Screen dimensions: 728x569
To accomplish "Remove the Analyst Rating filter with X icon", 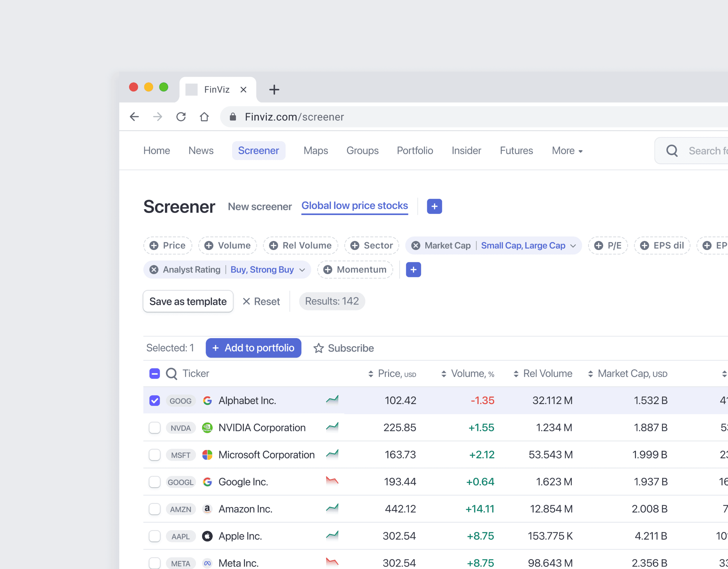I will [x=154, y=270].
